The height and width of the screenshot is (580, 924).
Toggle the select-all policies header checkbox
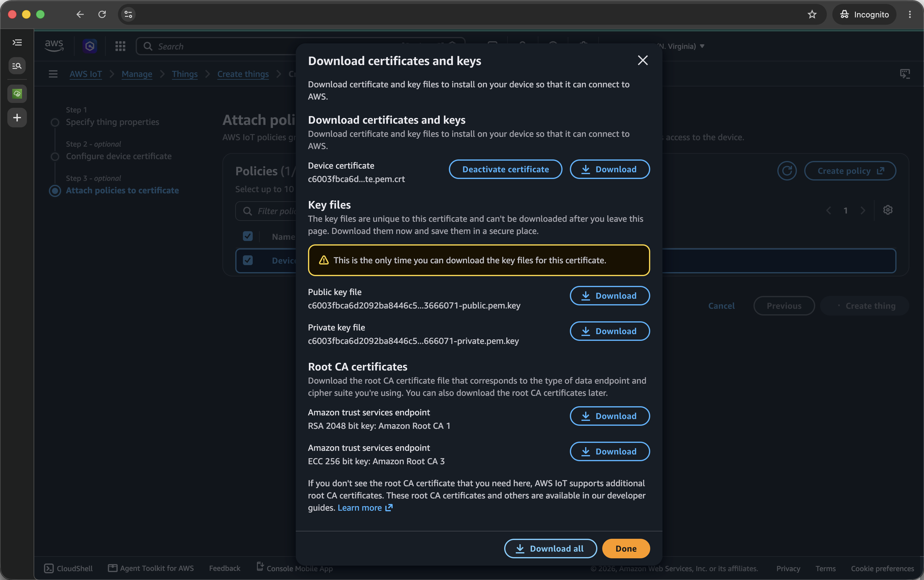[248, 236]
